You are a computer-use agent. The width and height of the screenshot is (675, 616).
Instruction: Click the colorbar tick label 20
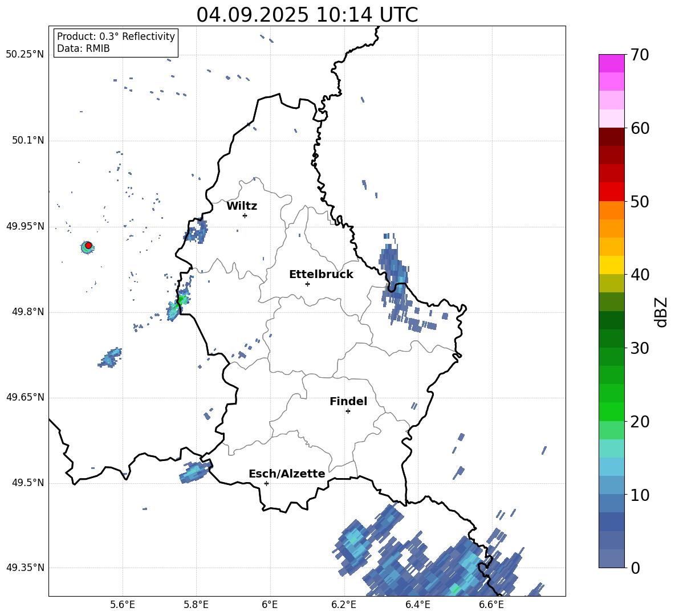point(640,422)
